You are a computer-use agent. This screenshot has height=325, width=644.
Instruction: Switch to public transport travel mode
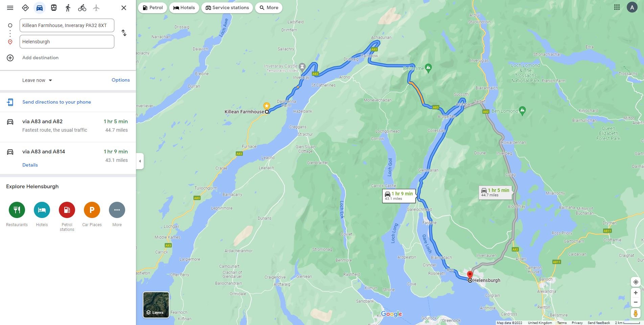pos(54,8)
